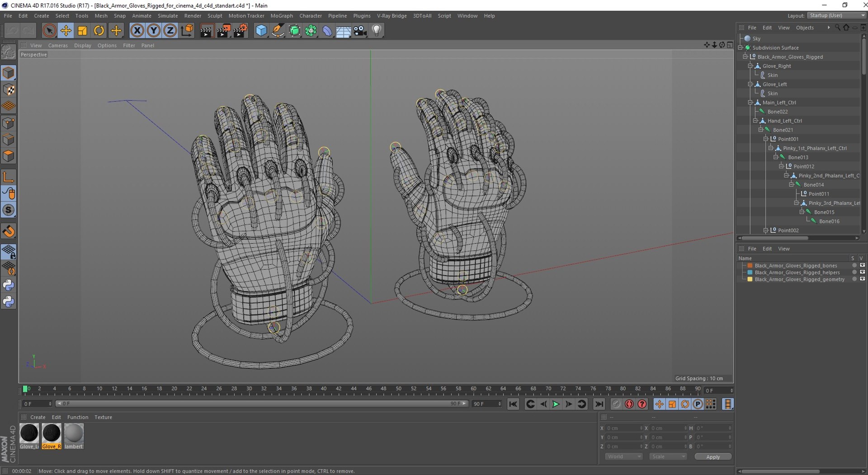
Task: Open viewport Cameras menu
Action: (58, 46)
